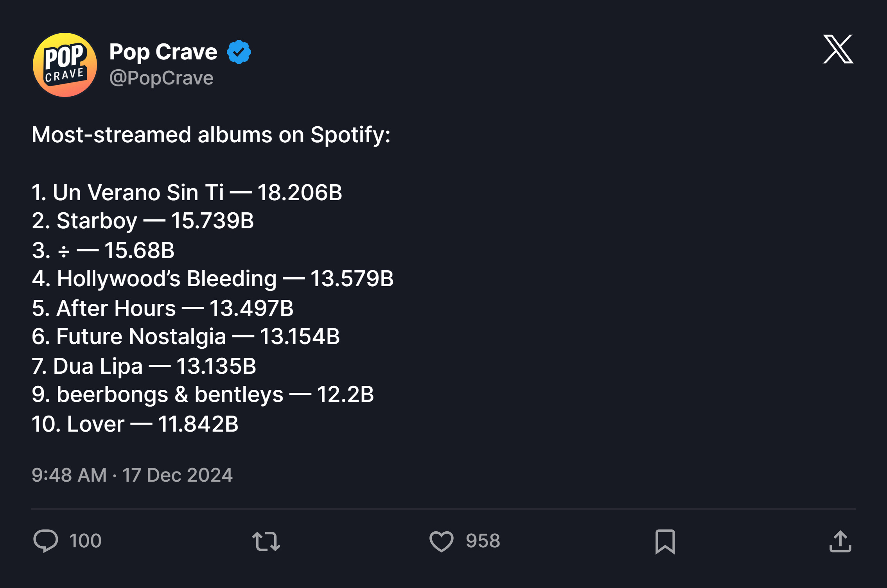Click the 958 likes count
Viewport: 887px width, 588px height.
pyautogui.click(x=483, y=541)
